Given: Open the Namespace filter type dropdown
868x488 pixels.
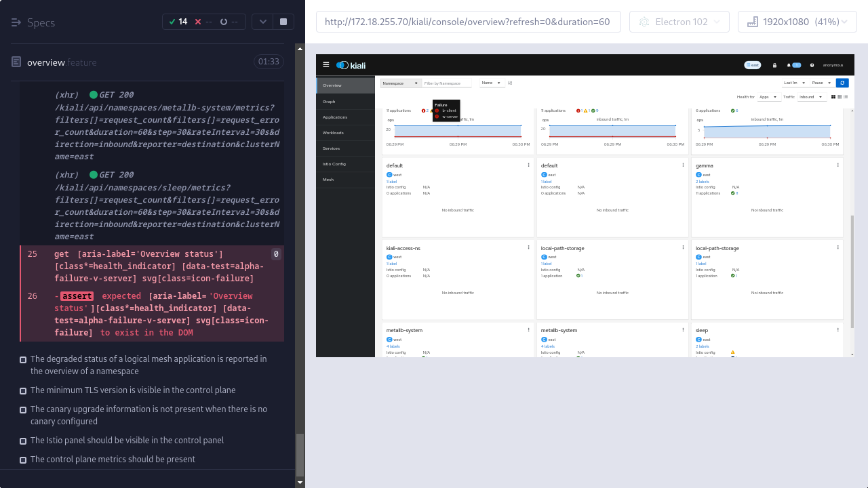Looking at the screenshot, I should [x=400, y=83].
